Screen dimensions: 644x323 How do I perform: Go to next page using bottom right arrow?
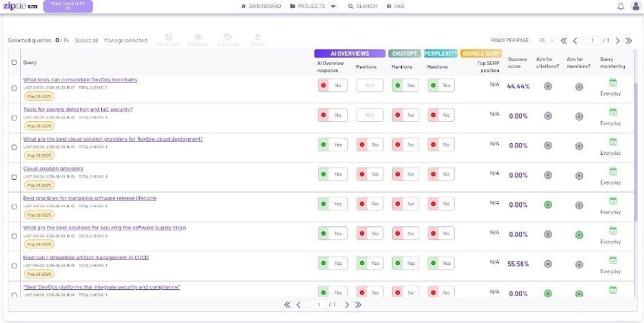pyautogui.click(x=347, y=305)
